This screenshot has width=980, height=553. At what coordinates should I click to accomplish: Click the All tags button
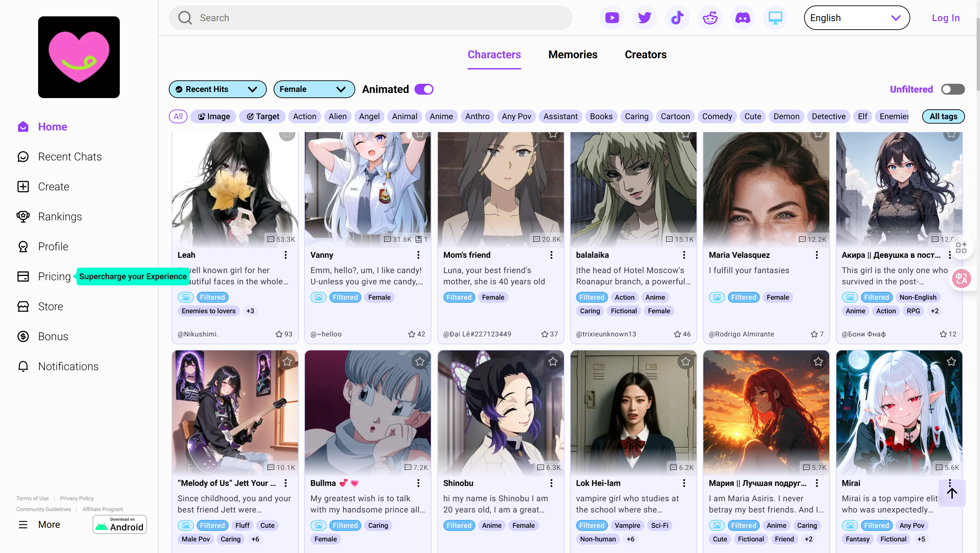(943, 116)
